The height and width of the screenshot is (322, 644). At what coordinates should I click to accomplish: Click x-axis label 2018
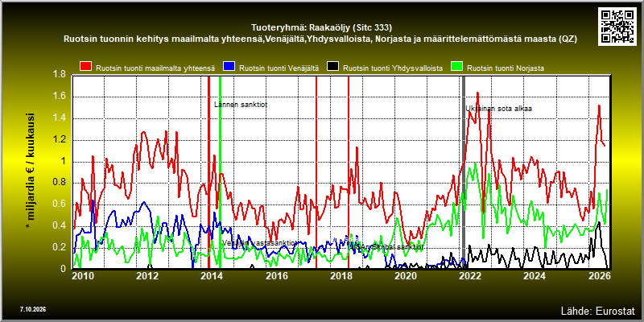(341, 275)
